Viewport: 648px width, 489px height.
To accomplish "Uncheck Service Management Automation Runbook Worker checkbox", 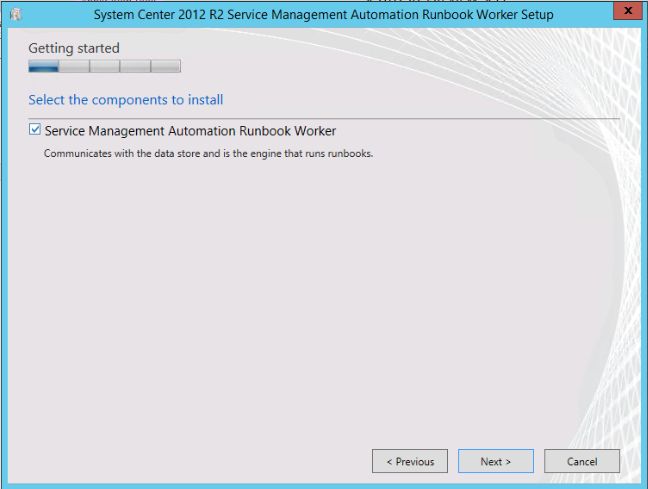I will coord(35,130).
